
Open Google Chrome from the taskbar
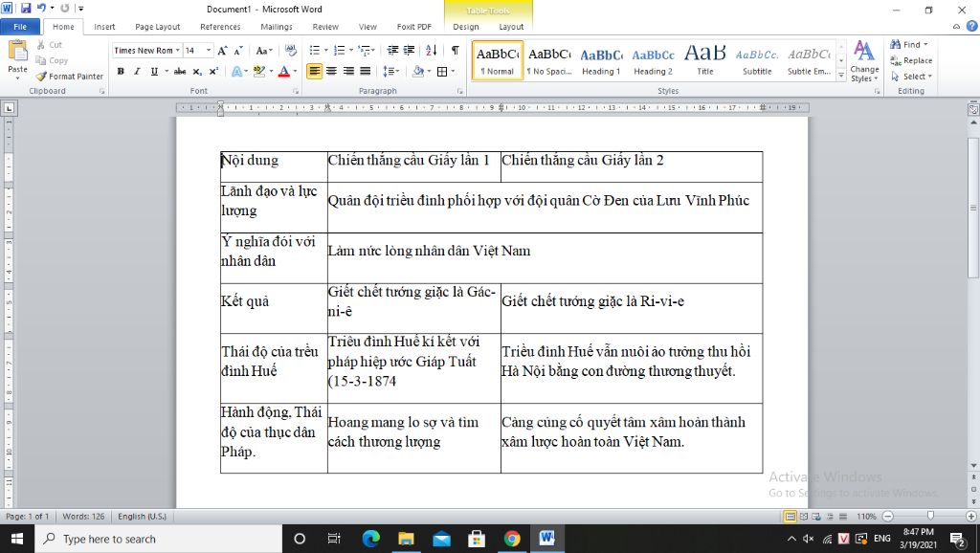(512, 539)
